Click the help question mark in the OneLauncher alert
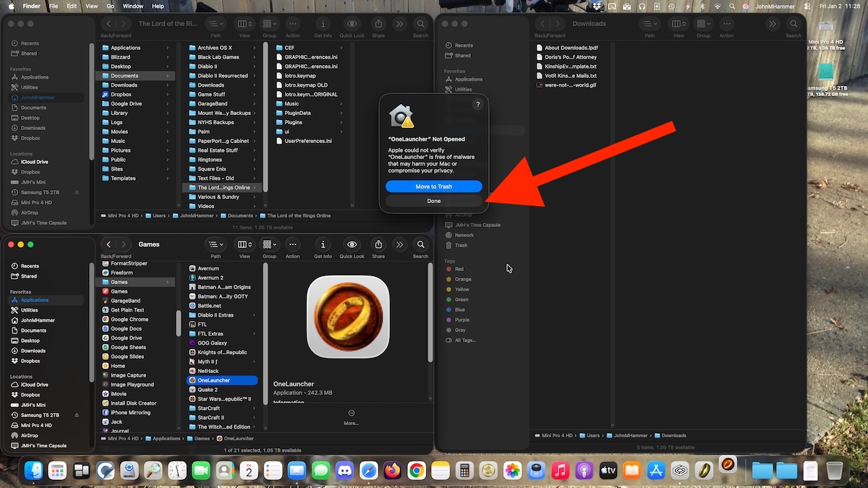 pyautogui.click(x=477, y=105)
